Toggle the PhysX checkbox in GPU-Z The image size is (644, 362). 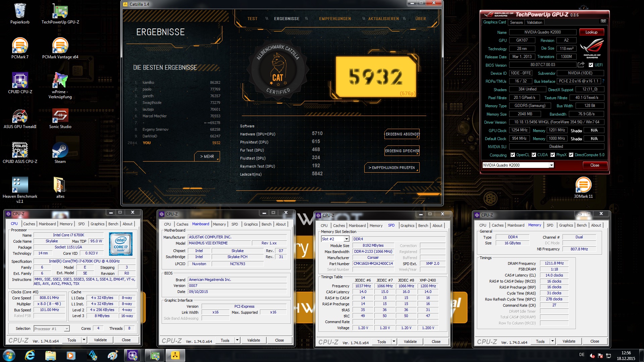pyautogui.click(x=552, y=155)
